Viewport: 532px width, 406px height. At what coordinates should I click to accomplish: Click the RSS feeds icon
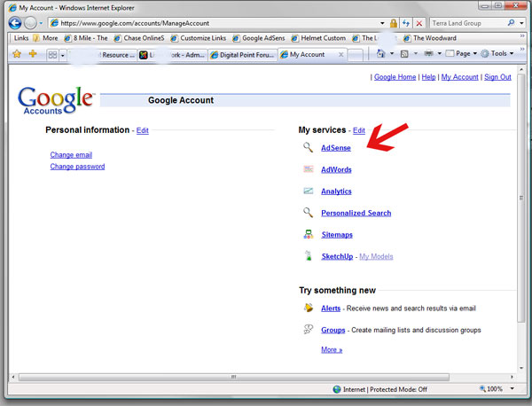click(404, 53)
